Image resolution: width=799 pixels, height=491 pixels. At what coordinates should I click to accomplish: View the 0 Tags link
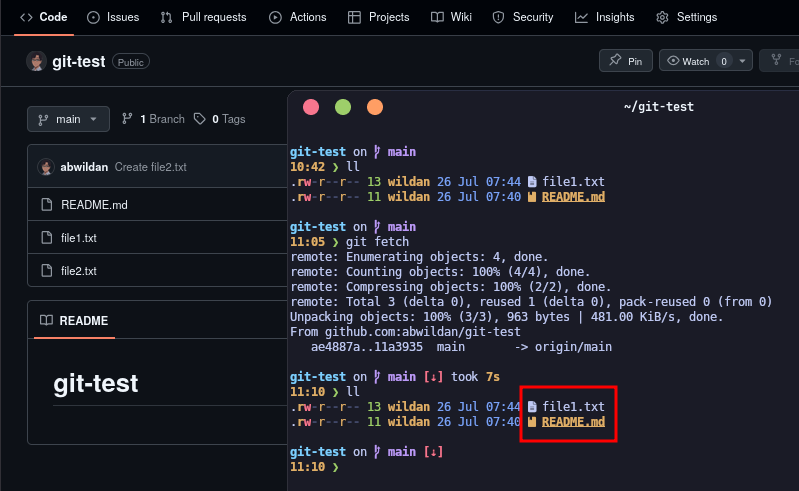[x=220, y=119]
